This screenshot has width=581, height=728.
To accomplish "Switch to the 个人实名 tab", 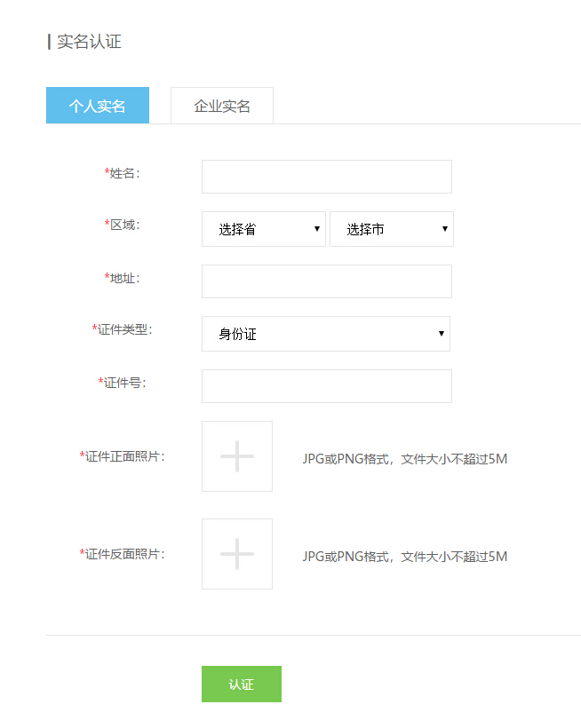I will tap(98, 106).
